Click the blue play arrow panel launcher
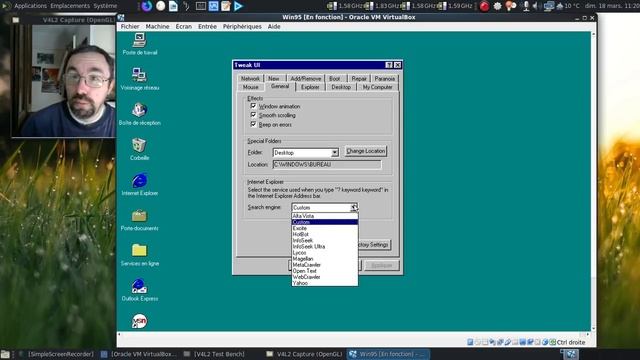 pyautogui.click(x=239, y=6)
